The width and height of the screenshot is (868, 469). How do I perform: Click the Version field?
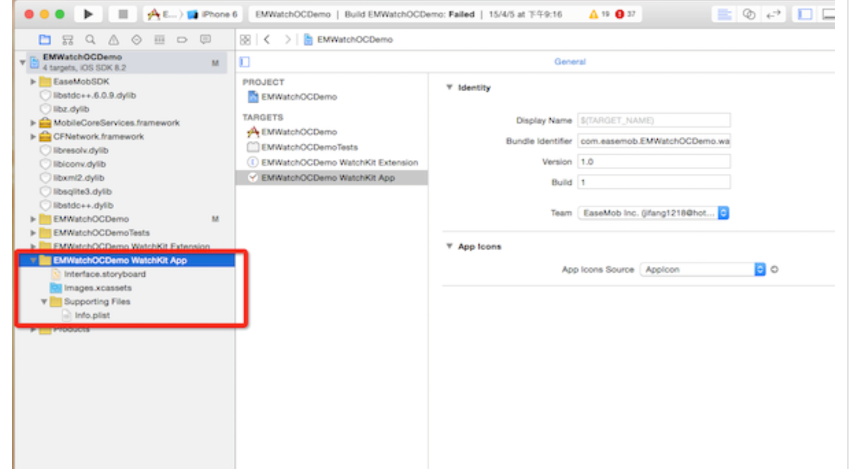(x=654, y=162)
